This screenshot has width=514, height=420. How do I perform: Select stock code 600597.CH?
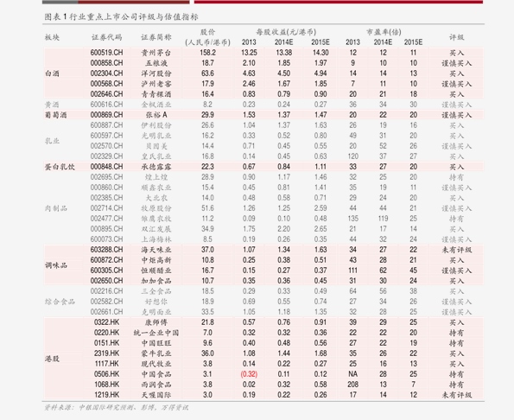click(x=106, y=136)
